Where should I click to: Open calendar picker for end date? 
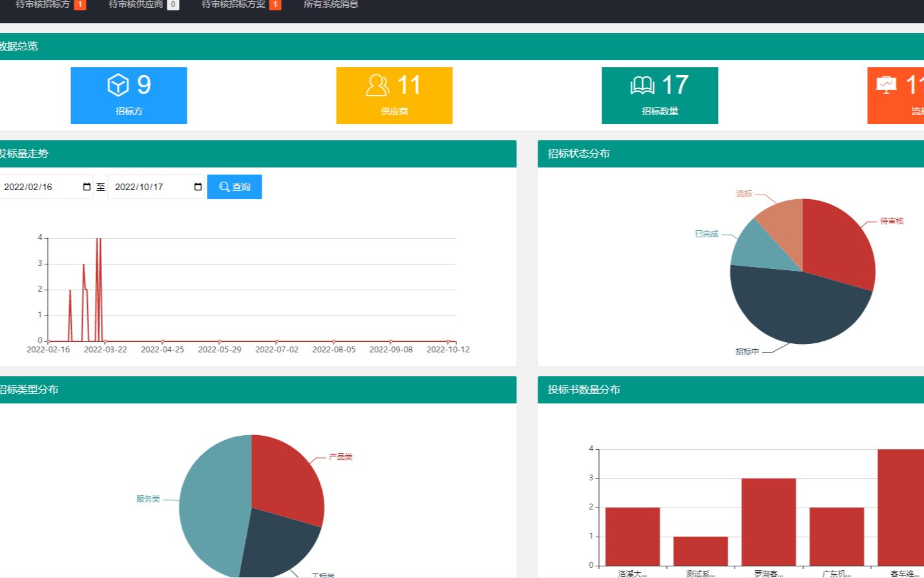point(198,187)
